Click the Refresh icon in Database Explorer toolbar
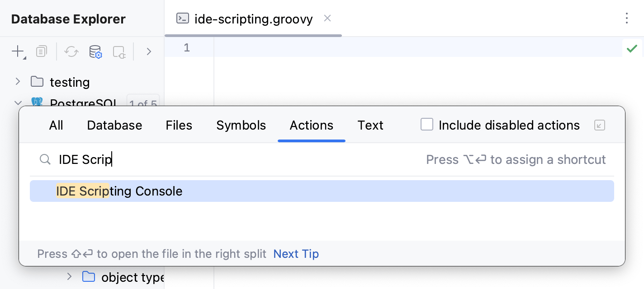 pos(71,51)
